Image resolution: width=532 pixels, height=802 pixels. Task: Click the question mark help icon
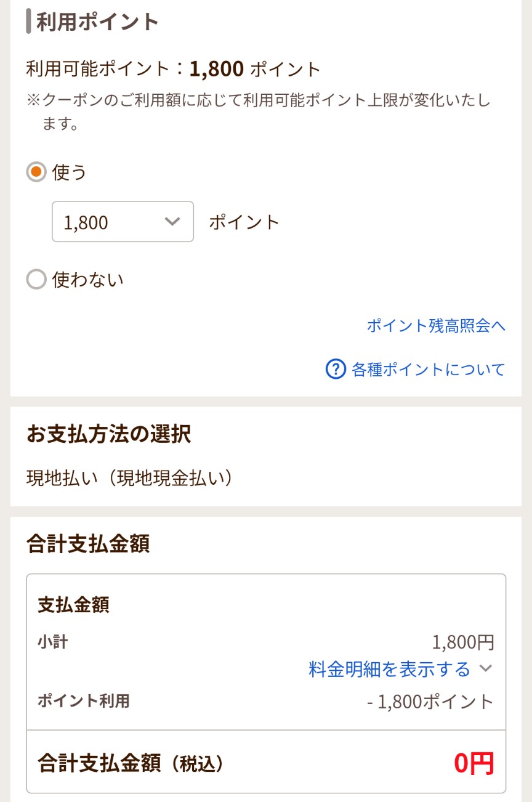point(336,369)
